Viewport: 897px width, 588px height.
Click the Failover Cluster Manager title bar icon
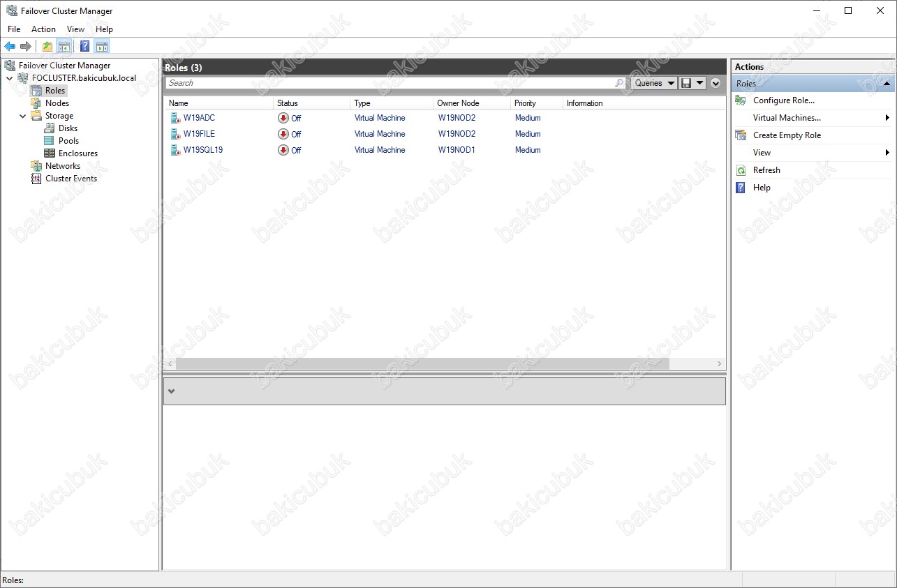coord(11,11)
